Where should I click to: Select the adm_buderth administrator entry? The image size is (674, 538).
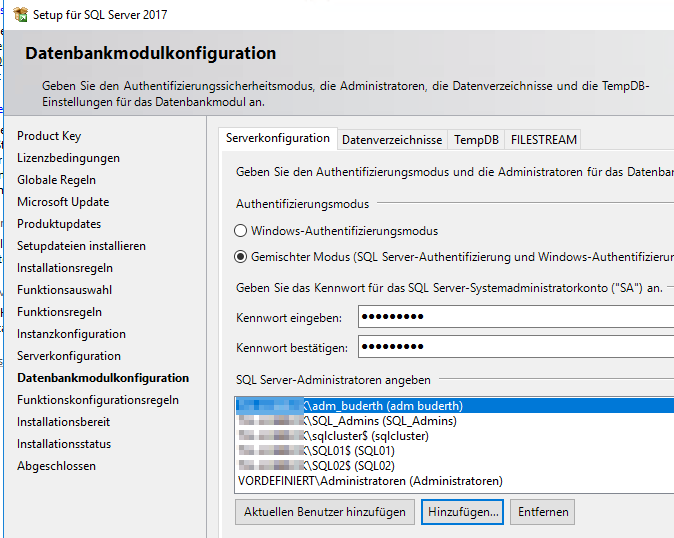pyautogui.click(x=455, y=406)
